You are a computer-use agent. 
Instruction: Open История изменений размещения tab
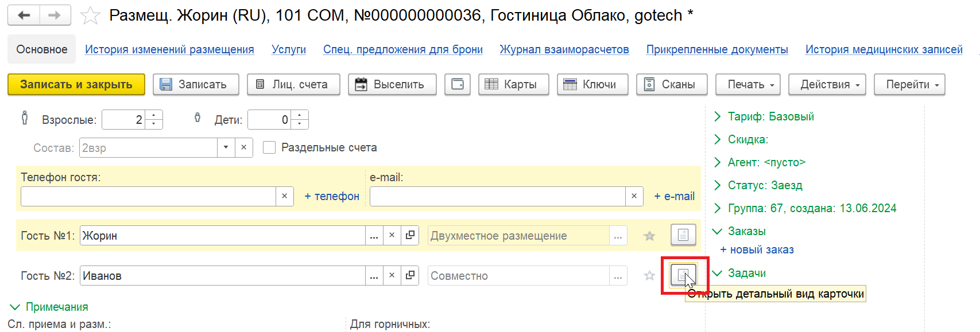(x=169, y=49)
